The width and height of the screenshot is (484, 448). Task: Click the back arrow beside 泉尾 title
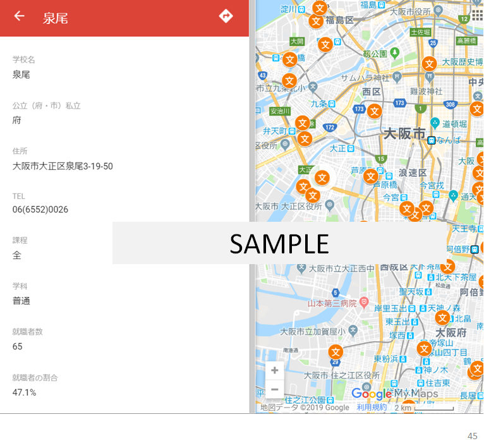pyautogui.click(x=20, y=16)
